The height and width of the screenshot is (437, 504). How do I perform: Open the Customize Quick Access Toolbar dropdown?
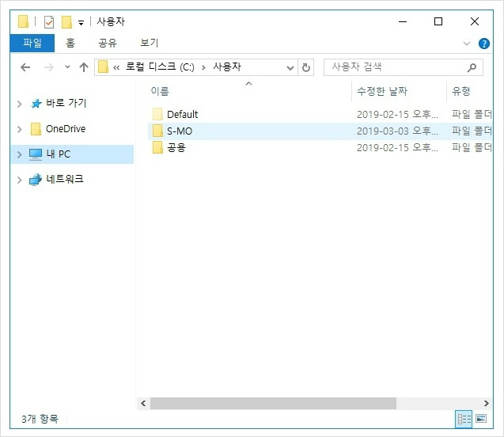(81, 23)
